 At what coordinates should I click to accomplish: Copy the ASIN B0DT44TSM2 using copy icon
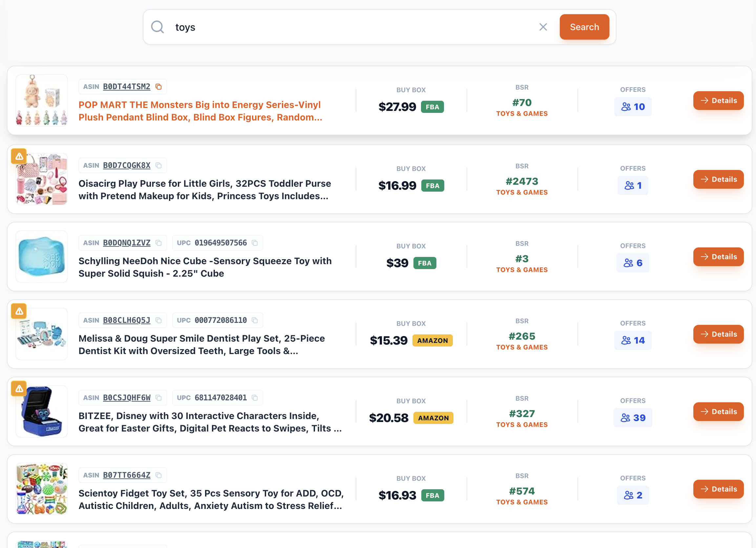[158, 86]
